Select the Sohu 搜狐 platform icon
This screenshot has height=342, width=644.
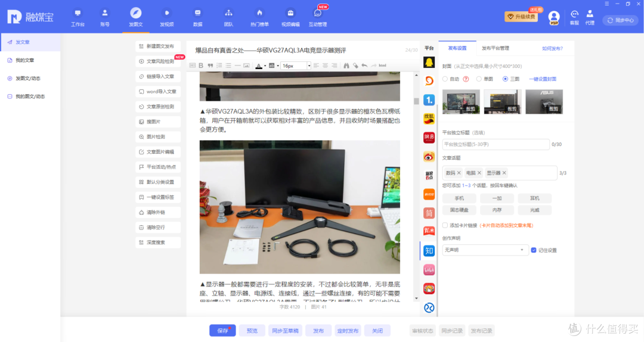click(429, 119)
